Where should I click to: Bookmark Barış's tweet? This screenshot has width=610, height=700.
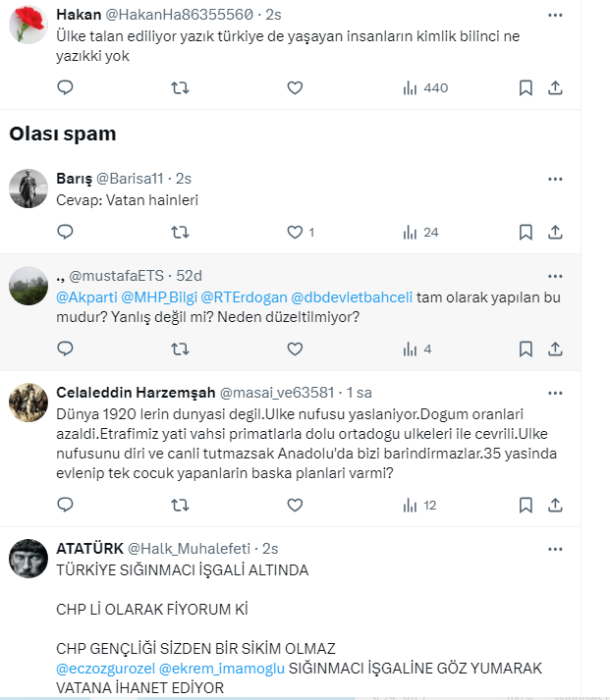526,233
